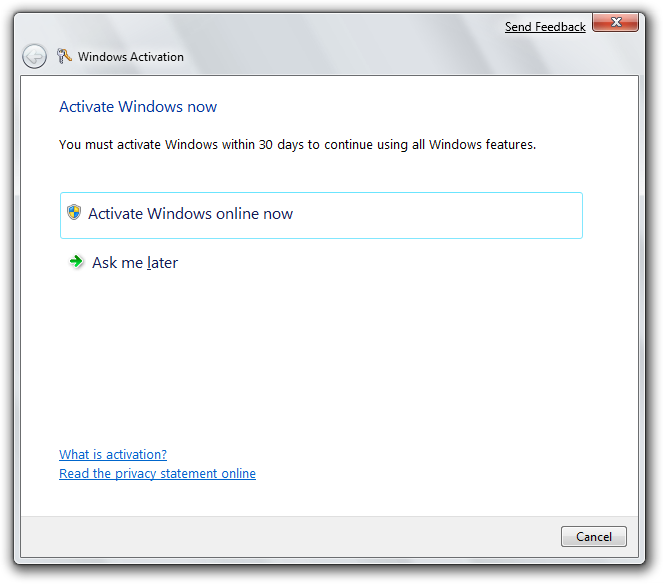Click the Activate Windows now heading
664x584 pixels.
click(138, 107)
